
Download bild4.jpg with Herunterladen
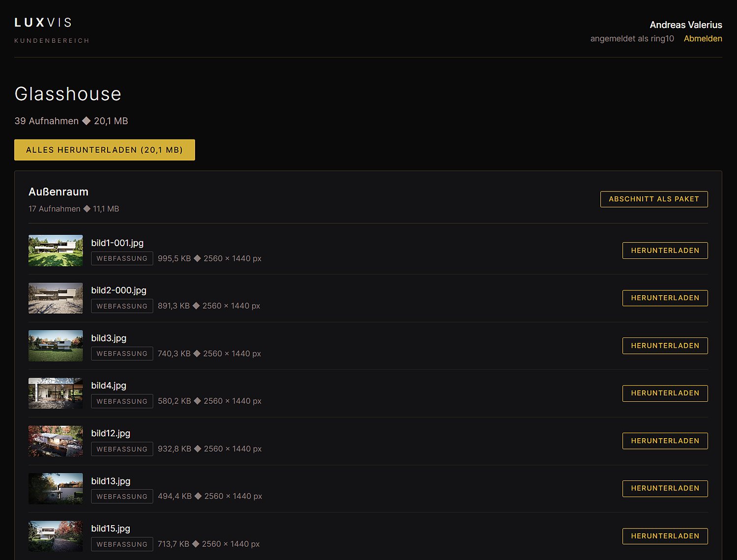point(665,393)
